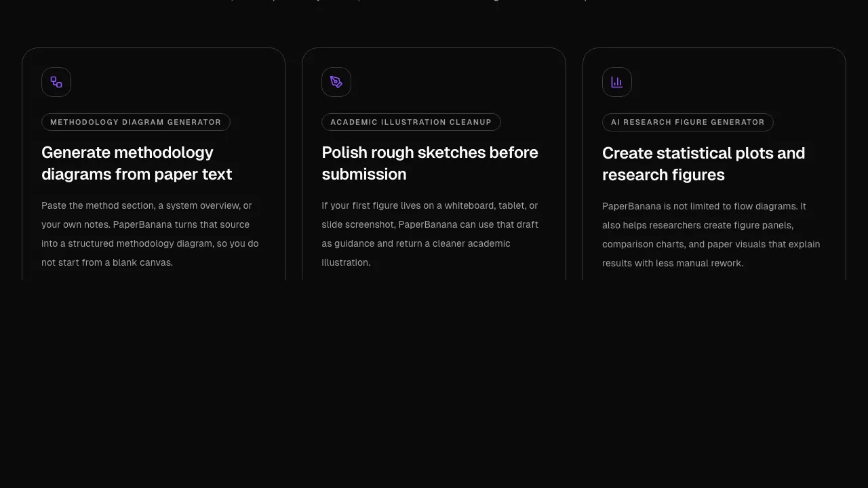868x488 pixels.
Task: Click paragraph starting 'PaperBanana is not limited'
Action: point(711,235)
